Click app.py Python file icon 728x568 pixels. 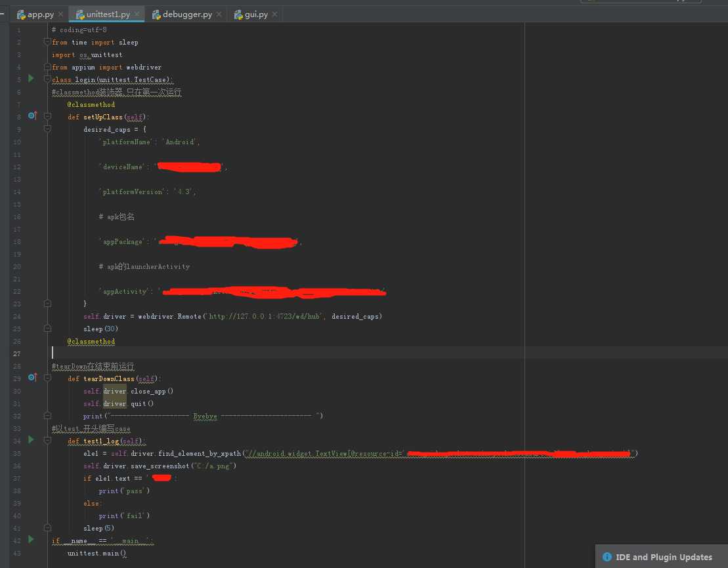(21, 15)
